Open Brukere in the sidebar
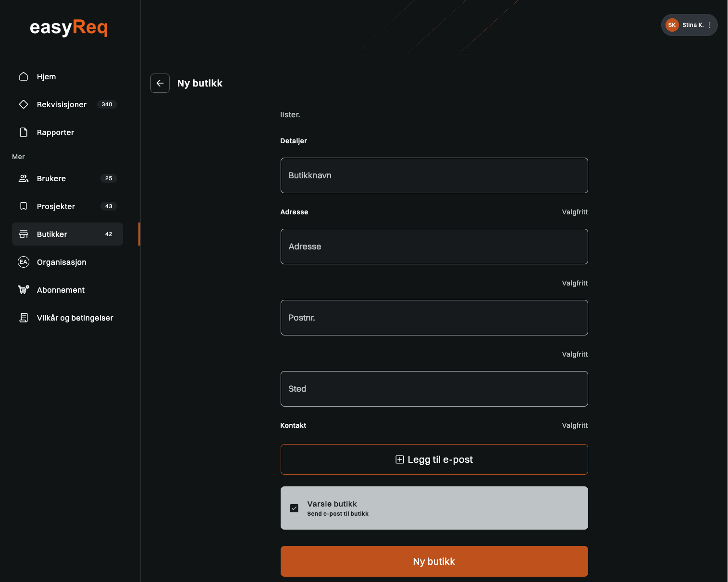 click(x=67, y=178)
